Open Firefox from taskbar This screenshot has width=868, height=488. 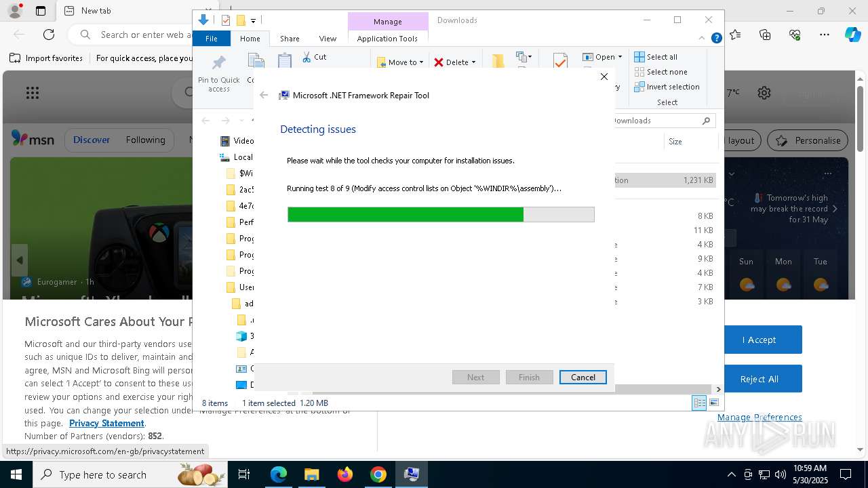[344, 474]
